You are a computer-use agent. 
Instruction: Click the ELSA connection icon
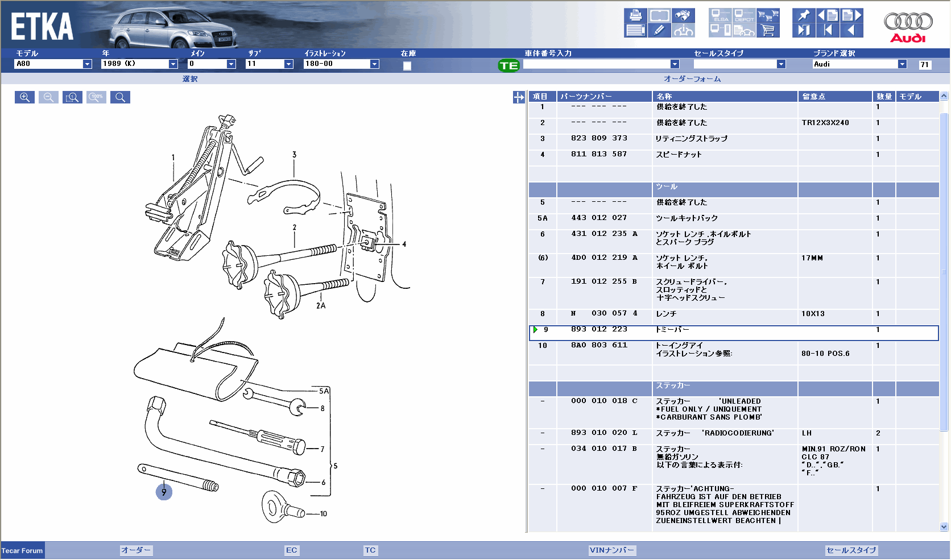[721, 15]
